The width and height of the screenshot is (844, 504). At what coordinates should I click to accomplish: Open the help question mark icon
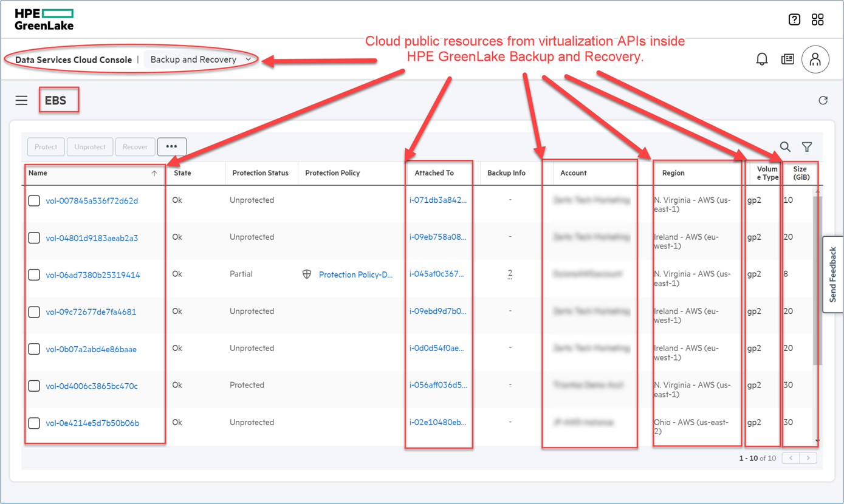[794, 19]
